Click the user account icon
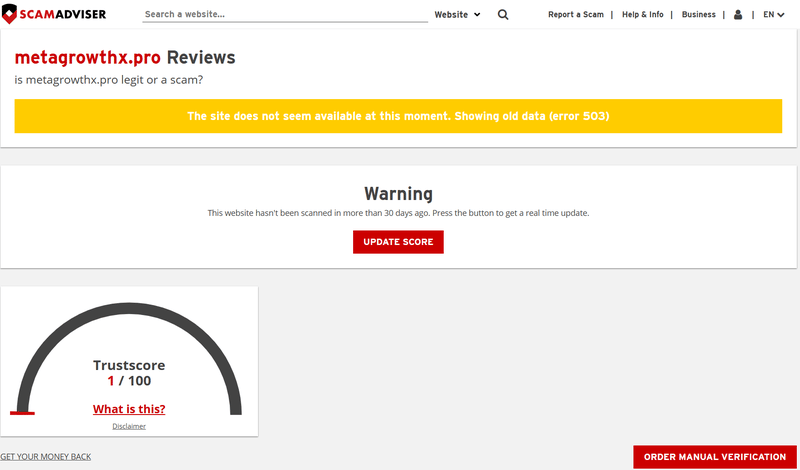Screen dimensions: 800x470 pyautogui.click(x=738, y=15)
